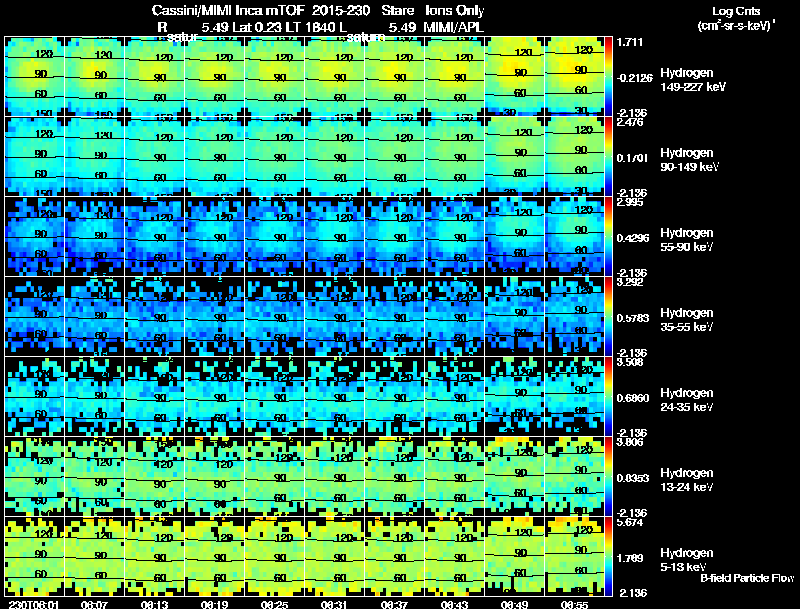Open the 5-13 keV panel at 06:31
The height and width of the screenshot is (609, 800).
[335, 556]
